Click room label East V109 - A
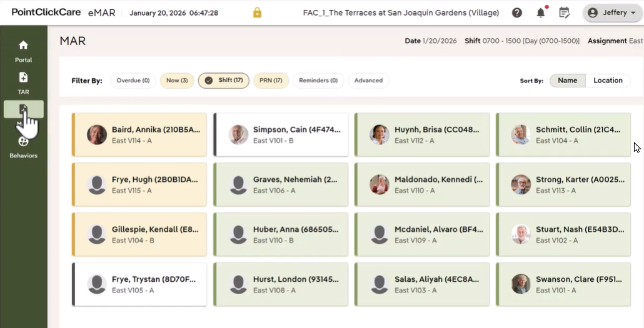Screen dimensions: 644x328 pos(416,241)
